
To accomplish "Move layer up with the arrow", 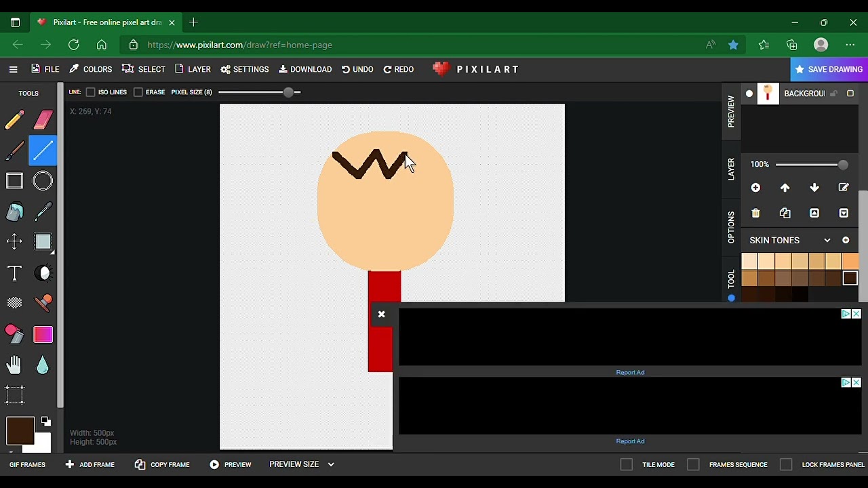I will (785, 188).
